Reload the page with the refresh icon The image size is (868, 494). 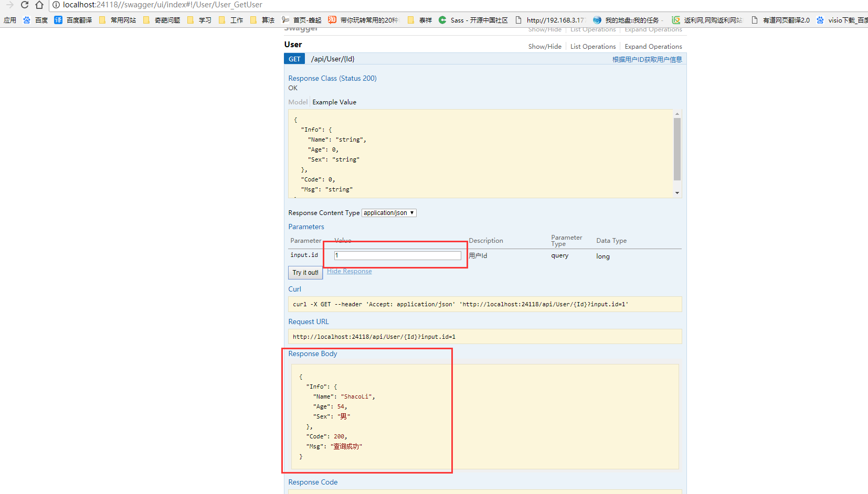tap(25, 5)
